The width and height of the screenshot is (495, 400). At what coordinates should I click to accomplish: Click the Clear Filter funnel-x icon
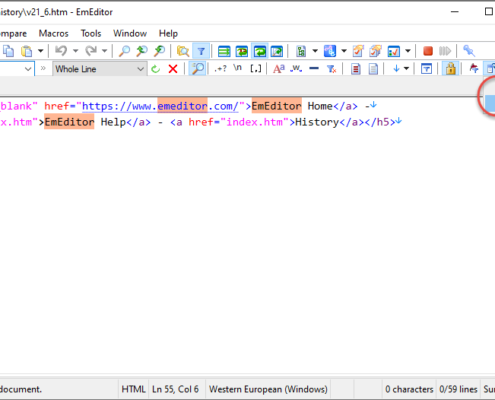click(332, 69)
